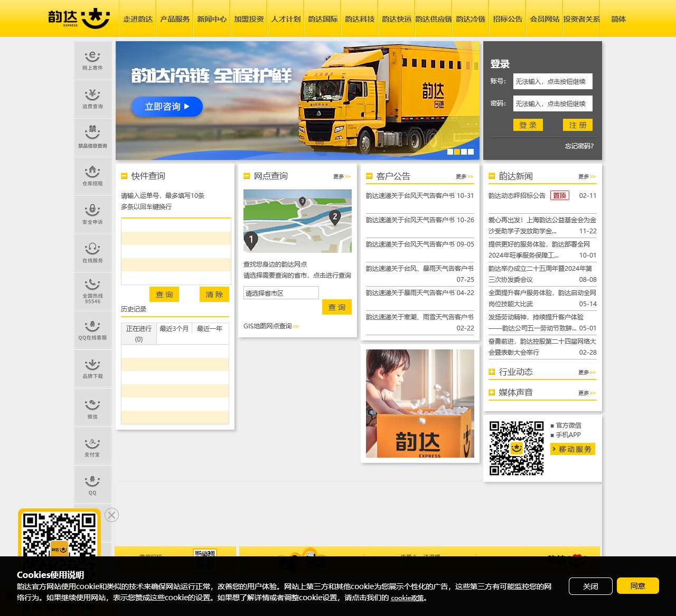Click the Yunda Express logo

tap(79, 18)
